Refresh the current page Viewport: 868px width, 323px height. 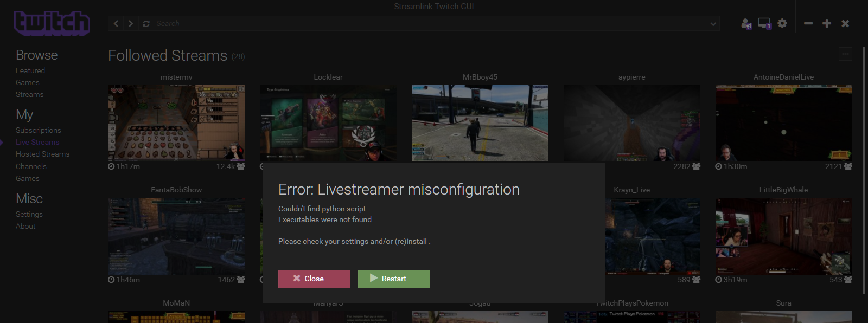(146, 24)
